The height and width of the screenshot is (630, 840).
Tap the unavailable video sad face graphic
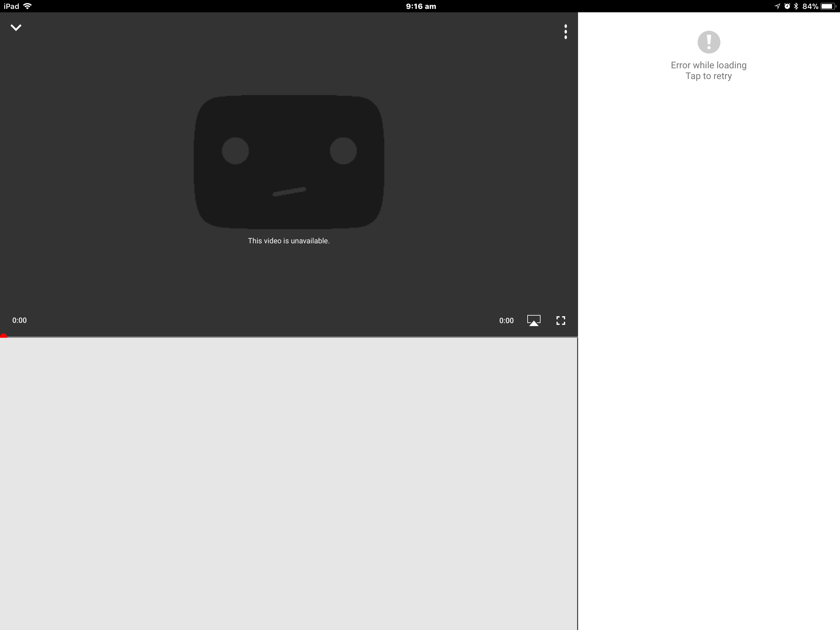(x=289, y=162)
